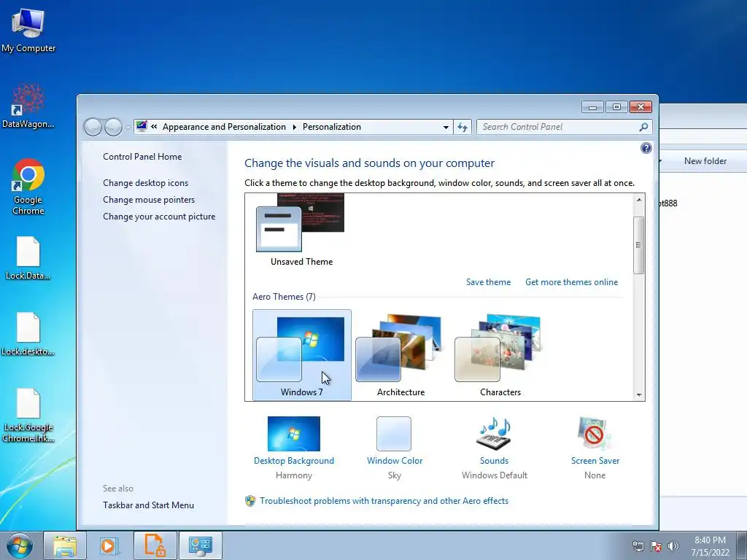Click the Screen Saver label link

[595, 461]
